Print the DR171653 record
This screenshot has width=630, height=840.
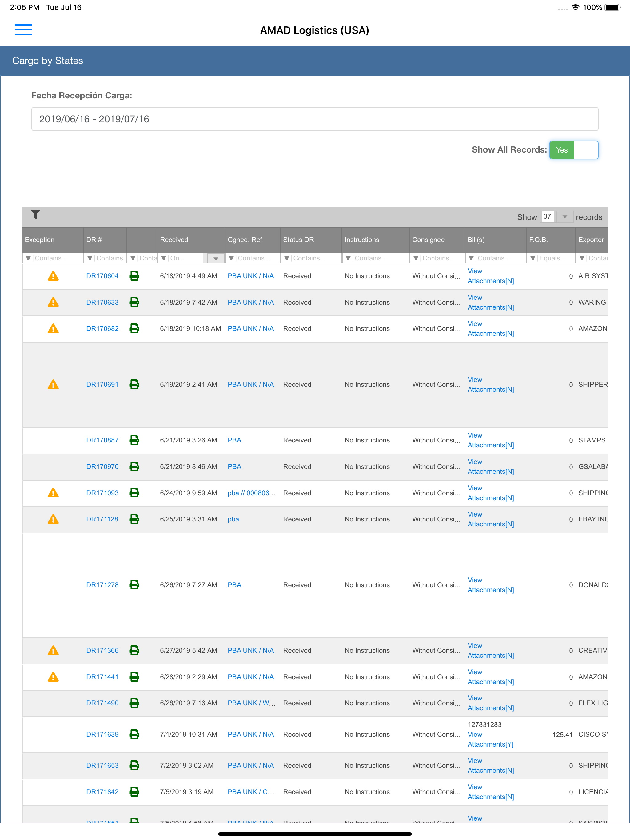[x=134, y=765]
